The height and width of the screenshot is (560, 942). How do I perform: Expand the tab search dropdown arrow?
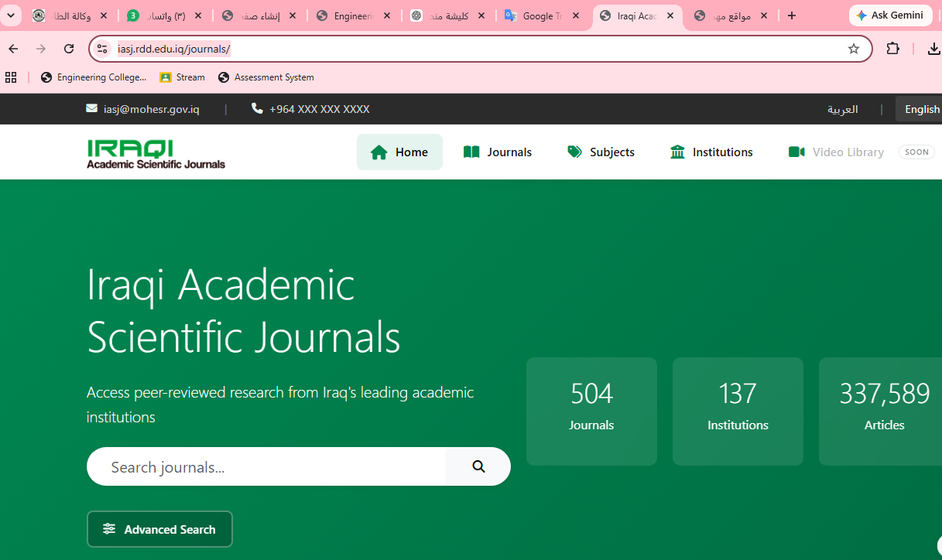(11, 15)
